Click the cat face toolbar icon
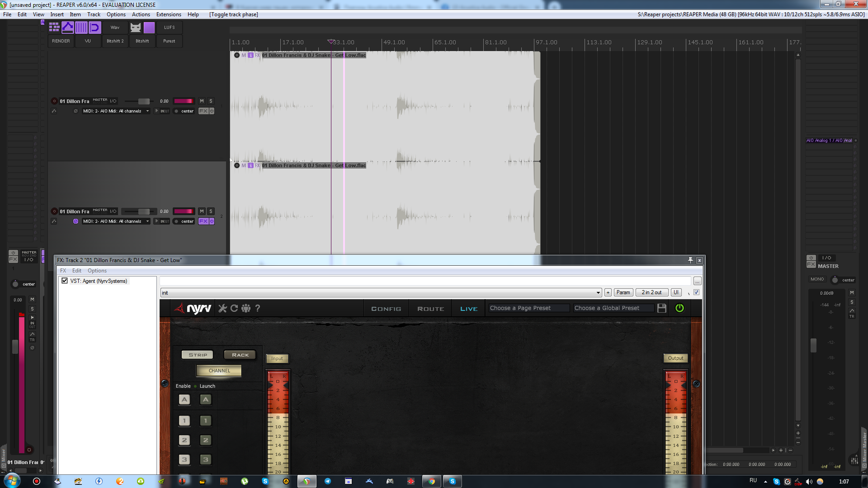Screen dimensions: 868x488 coord(136,28)
